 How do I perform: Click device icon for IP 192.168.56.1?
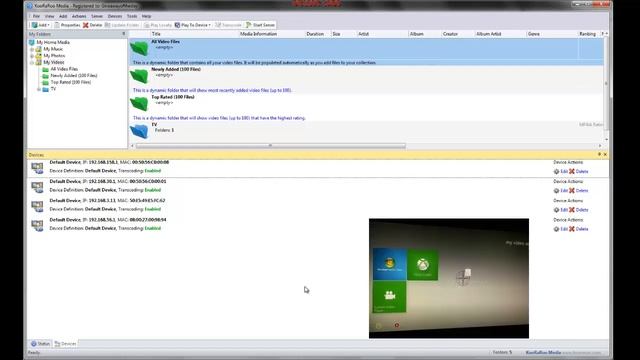coord(38,225)
